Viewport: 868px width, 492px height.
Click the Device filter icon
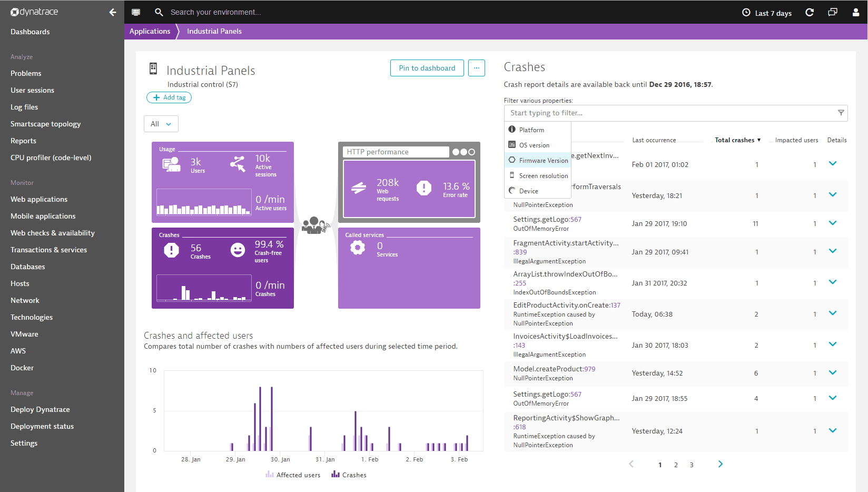click(512, 191)
